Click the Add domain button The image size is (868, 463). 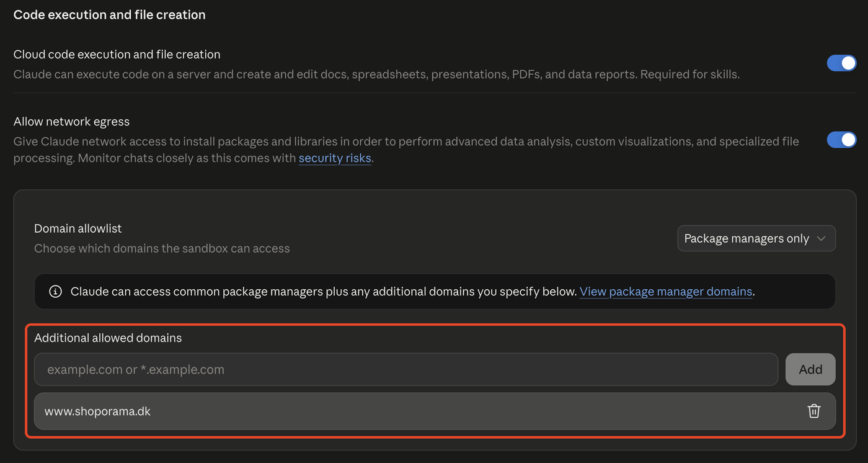point(810,369)
